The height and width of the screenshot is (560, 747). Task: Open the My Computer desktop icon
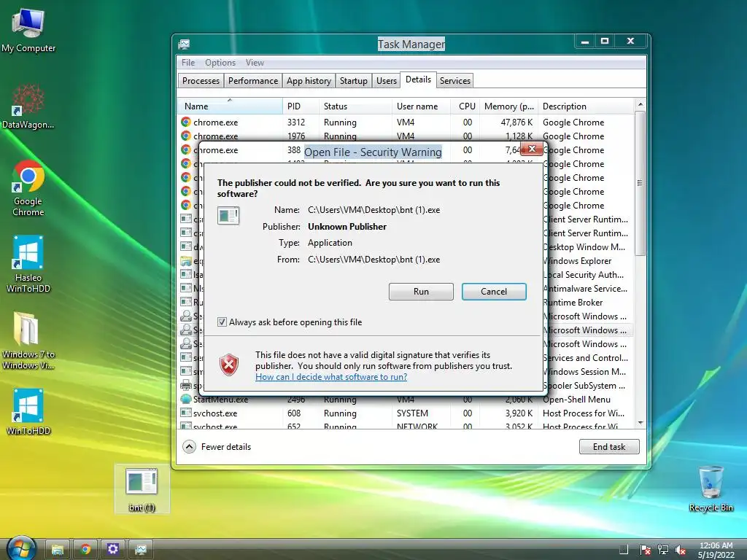[28, 31]
